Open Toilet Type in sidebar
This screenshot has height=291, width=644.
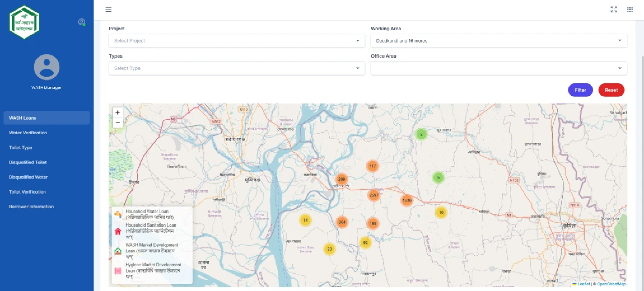point(20,147)
